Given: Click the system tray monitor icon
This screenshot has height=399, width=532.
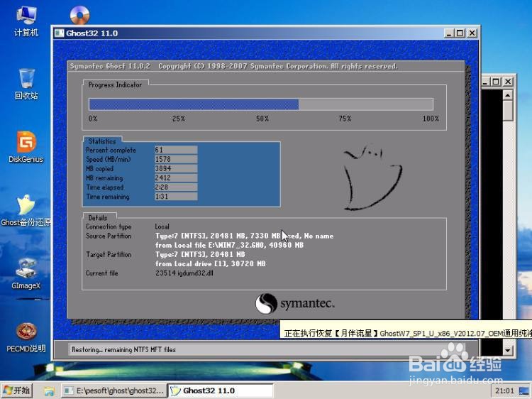Looking at the screenshot, I should [524, 391].
